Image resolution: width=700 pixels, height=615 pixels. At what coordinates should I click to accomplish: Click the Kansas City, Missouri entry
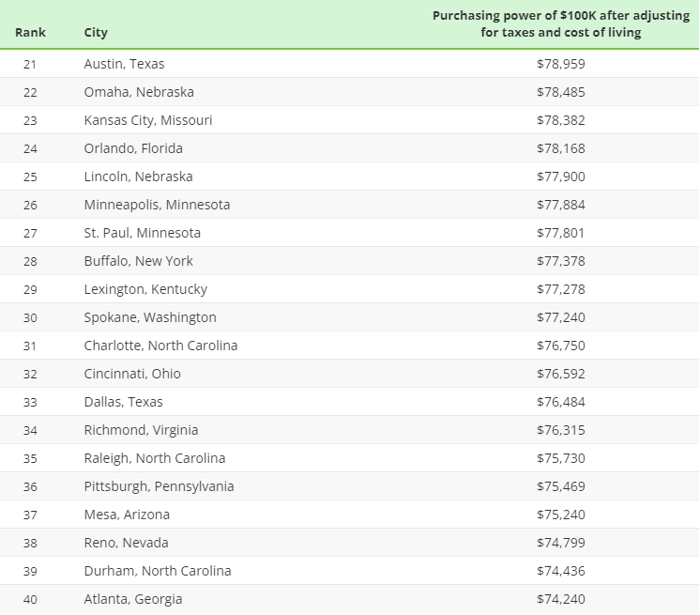147,120
